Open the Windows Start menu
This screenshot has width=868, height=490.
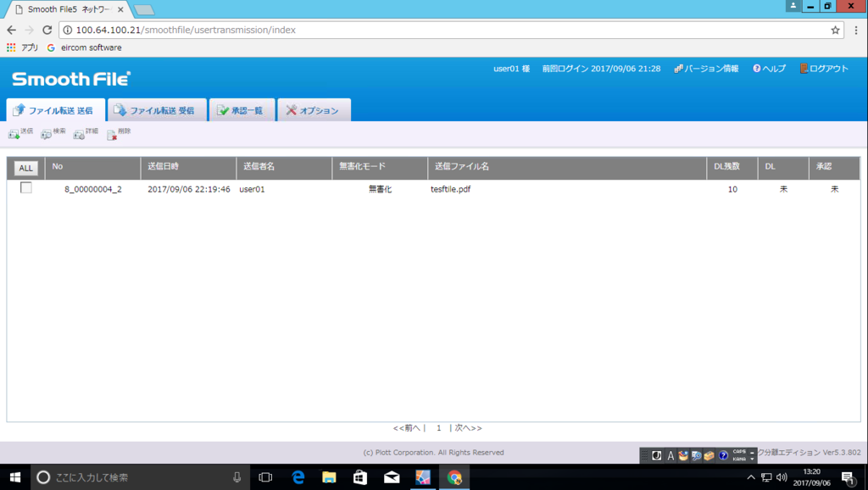coord(15,476)
